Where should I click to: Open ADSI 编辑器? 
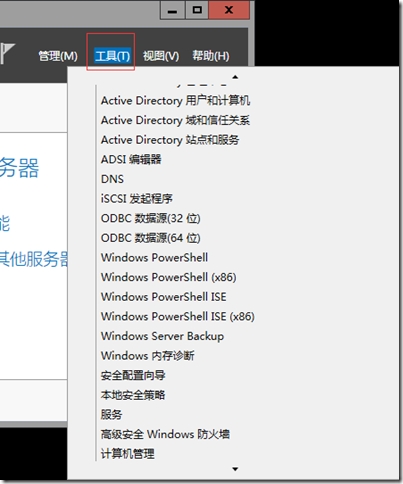click(x=131, y=159)
